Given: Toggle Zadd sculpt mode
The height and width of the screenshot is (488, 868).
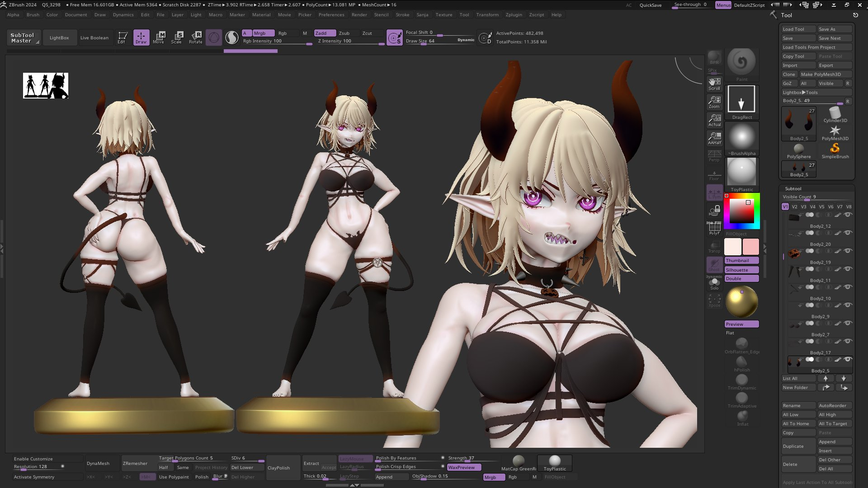Looking at the screenshot, I should [x=325, y=33].
